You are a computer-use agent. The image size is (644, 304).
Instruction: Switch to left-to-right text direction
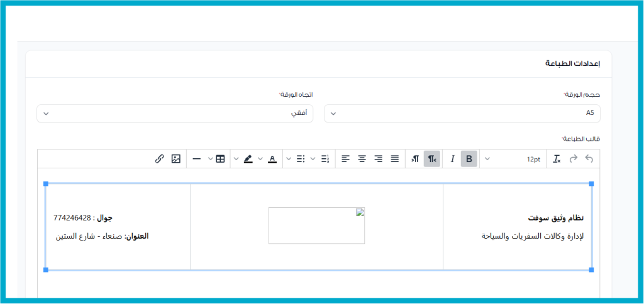(x=416, y=159)
